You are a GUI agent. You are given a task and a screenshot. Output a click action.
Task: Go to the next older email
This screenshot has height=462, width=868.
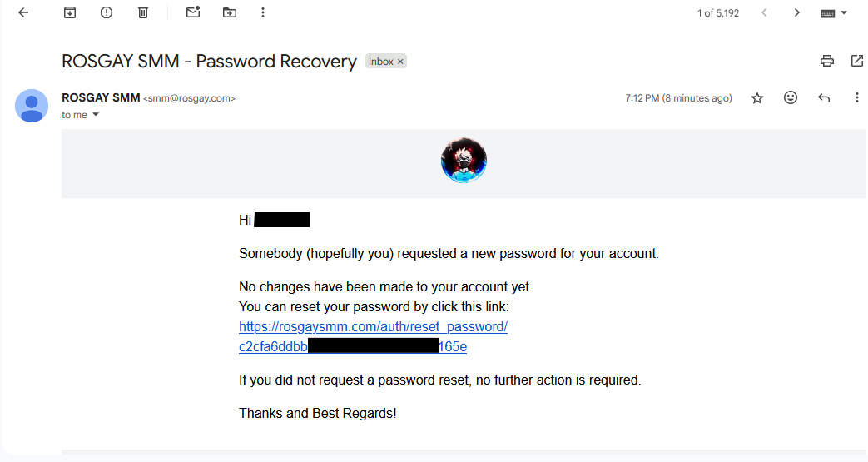[797, 12]
